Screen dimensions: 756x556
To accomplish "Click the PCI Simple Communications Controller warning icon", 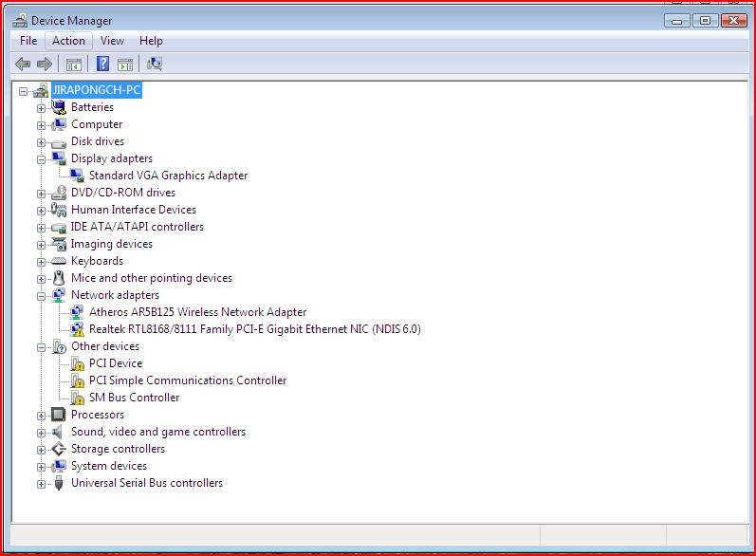I will [77, 380].
